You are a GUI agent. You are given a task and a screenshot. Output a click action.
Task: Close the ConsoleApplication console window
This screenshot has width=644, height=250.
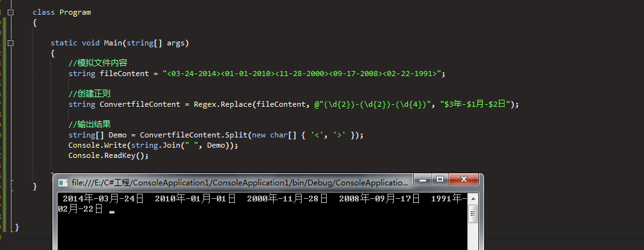464,180
